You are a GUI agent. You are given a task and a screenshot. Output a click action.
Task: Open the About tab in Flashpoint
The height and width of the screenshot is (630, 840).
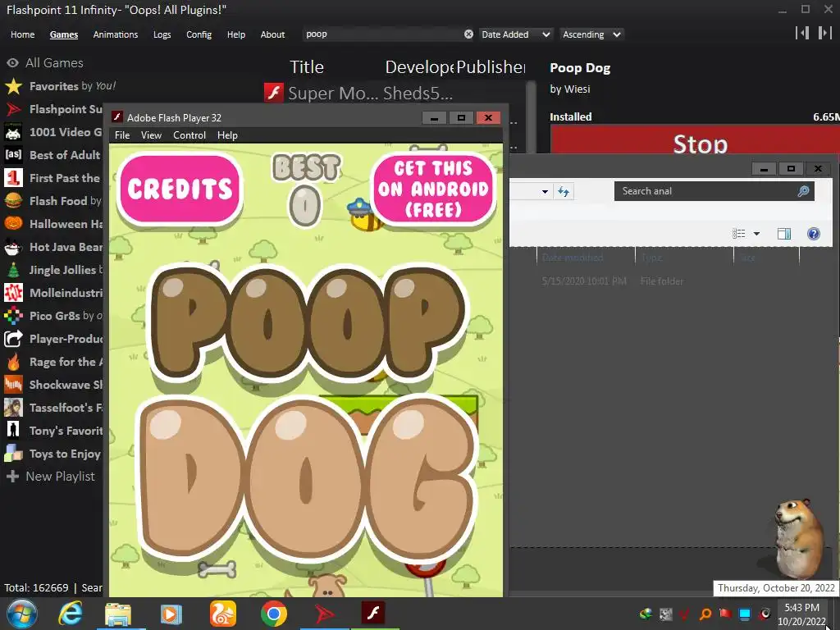[x=272, y=34]
